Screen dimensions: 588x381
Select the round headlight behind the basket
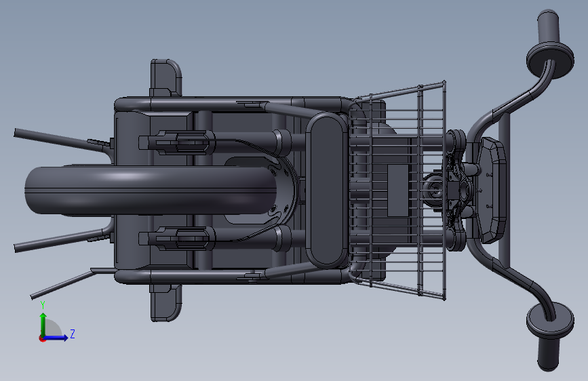coord(435,189)
